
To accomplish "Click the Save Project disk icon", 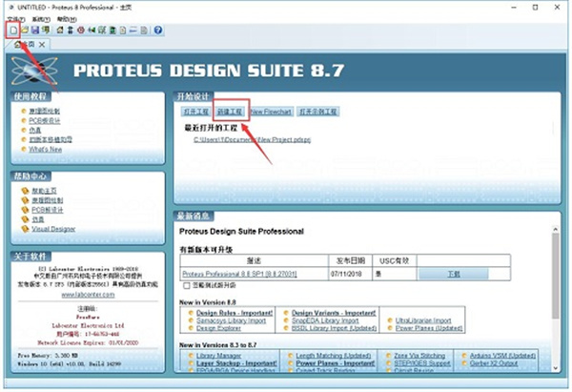I will pos(34,31).
